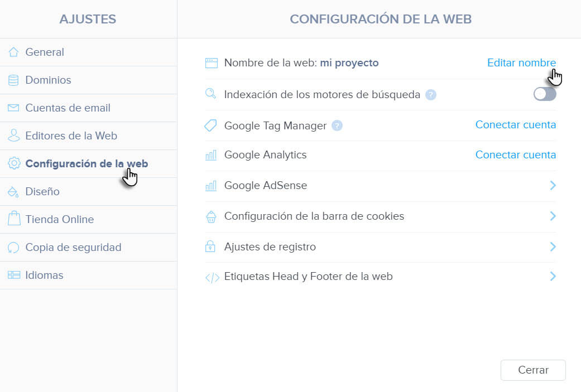Click the Dominios database icon
This screenshot has width=581, height=392.
point(14,80)
